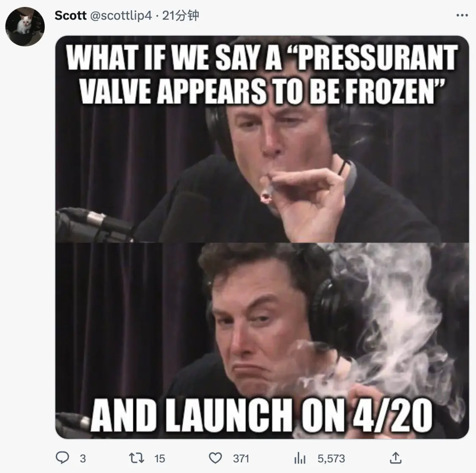Open the meme at the smoke-cloud bottom panel
This screenshot has height=473, width=476.
(262, 340)
